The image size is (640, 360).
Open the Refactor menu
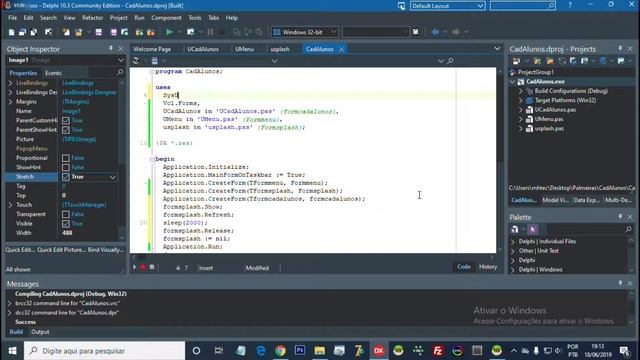pos(93,18)
